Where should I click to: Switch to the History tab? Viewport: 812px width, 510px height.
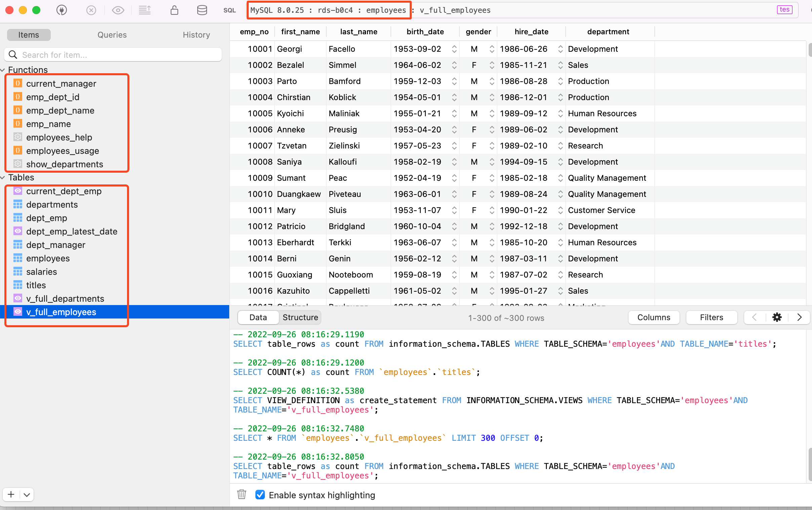tap(196, 35)
